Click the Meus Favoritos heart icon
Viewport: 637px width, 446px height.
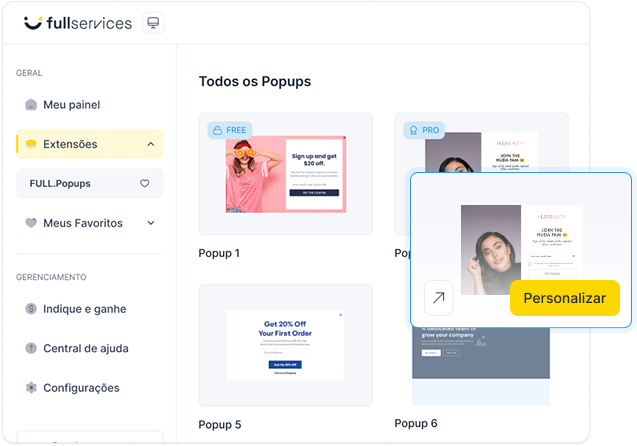pos(31,223)
